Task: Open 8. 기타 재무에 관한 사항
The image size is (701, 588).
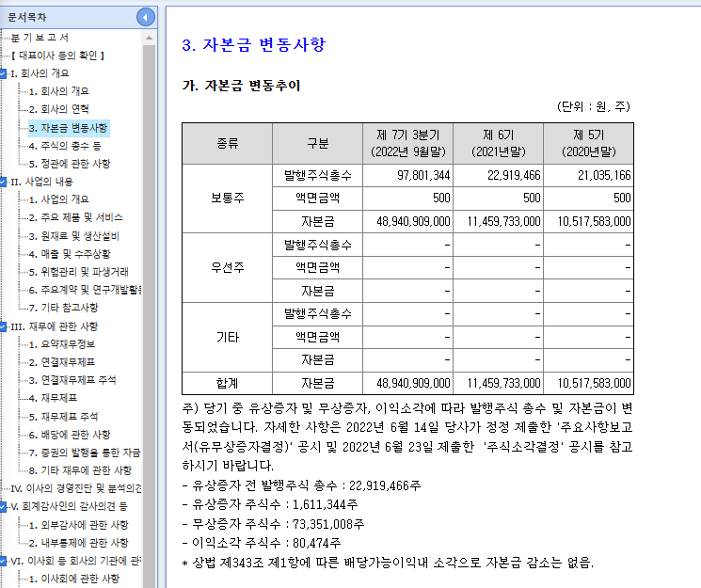Action: 80,470
